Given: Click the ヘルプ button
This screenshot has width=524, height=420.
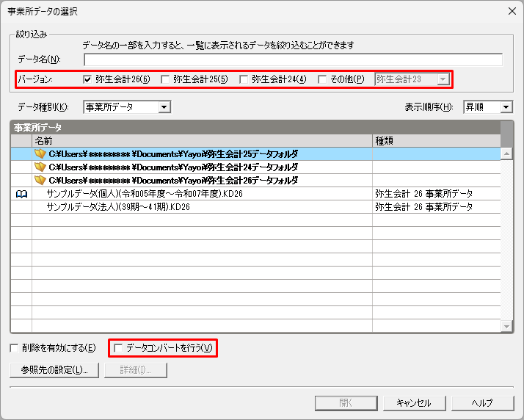Looking at the screenshot, I should (x=482, y=402).
